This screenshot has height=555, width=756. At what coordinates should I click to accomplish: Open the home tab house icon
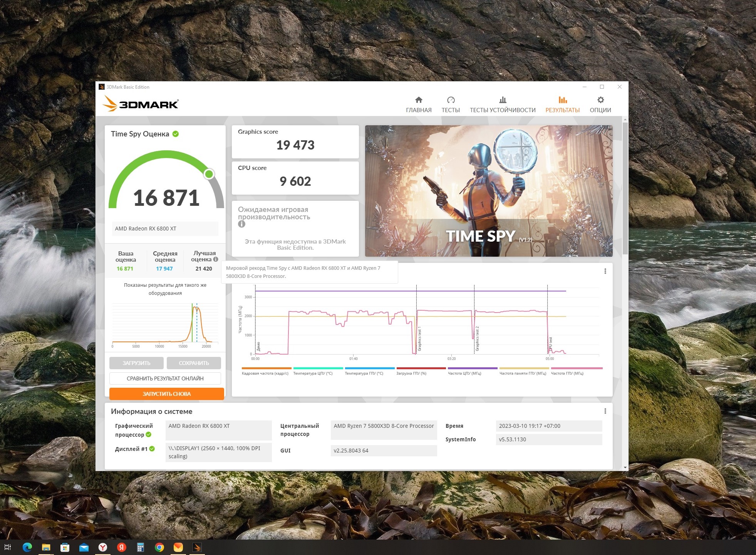pos(419,100)
